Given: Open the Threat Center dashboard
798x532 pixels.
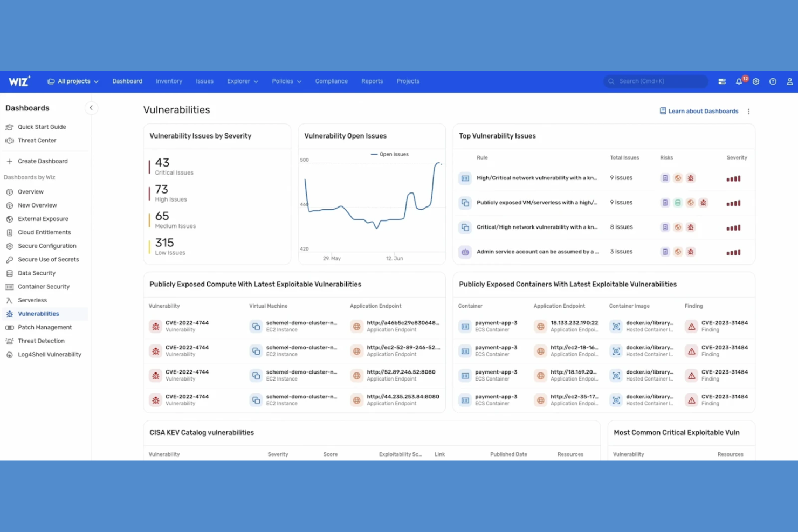Looking at the screenshot, I should [37, 140].
